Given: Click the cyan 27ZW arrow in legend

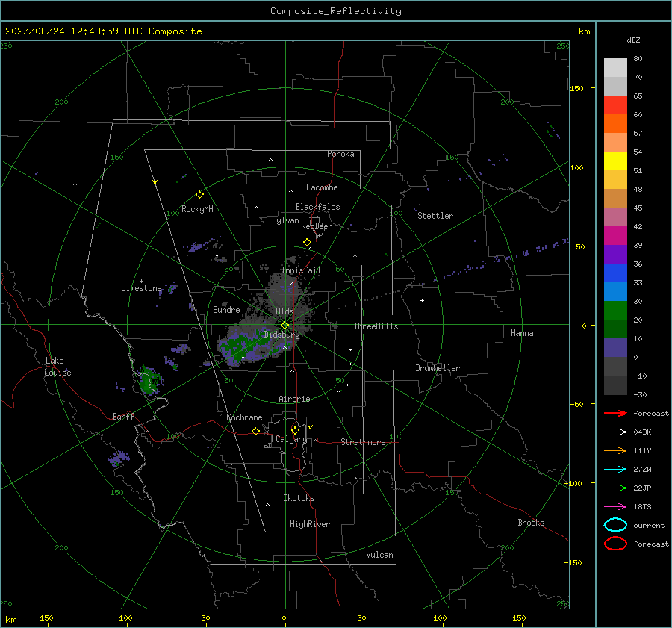Looking at the screenshot, I should pos(615,470).
